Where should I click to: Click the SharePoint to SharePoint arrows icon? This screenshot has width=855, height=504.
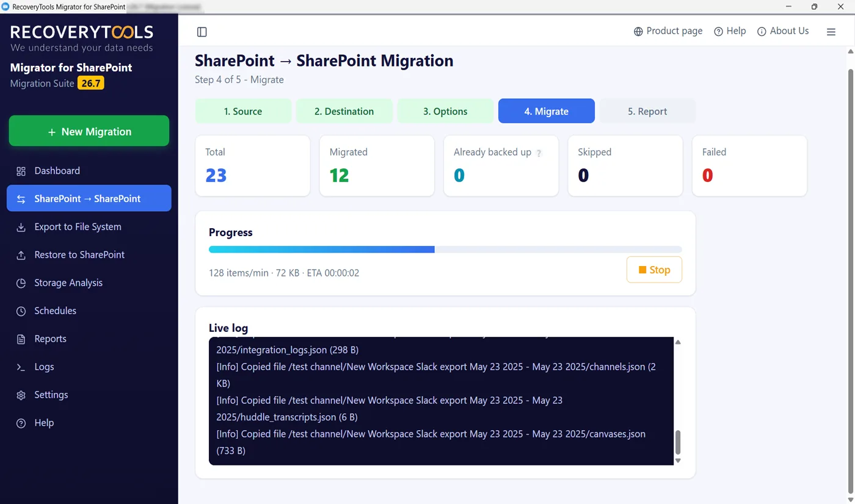pos(21,199)
